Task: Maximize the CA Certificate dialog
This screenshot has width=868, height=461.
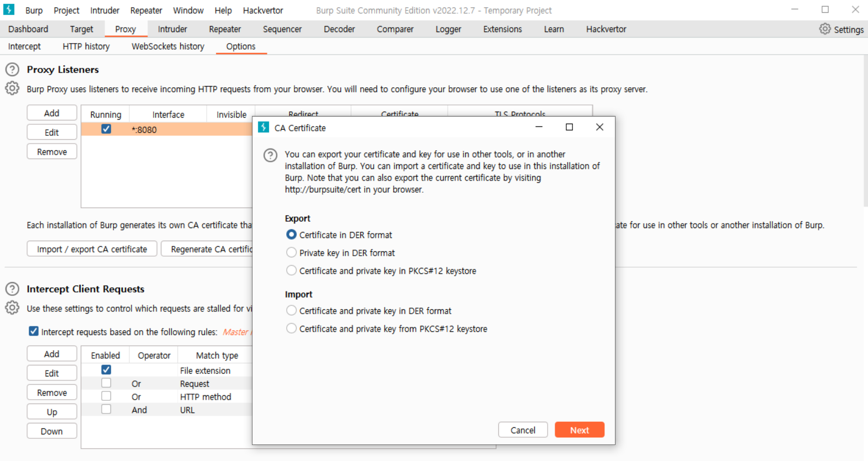Action: [x=569, y=127]
